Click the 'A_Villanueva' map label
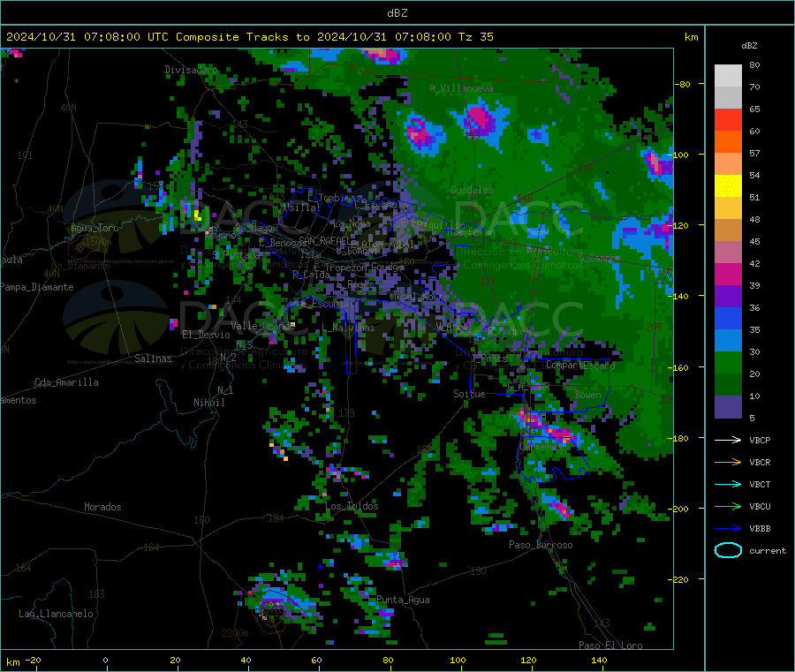This screenshot has height=672, width=795. coord(461,88)
